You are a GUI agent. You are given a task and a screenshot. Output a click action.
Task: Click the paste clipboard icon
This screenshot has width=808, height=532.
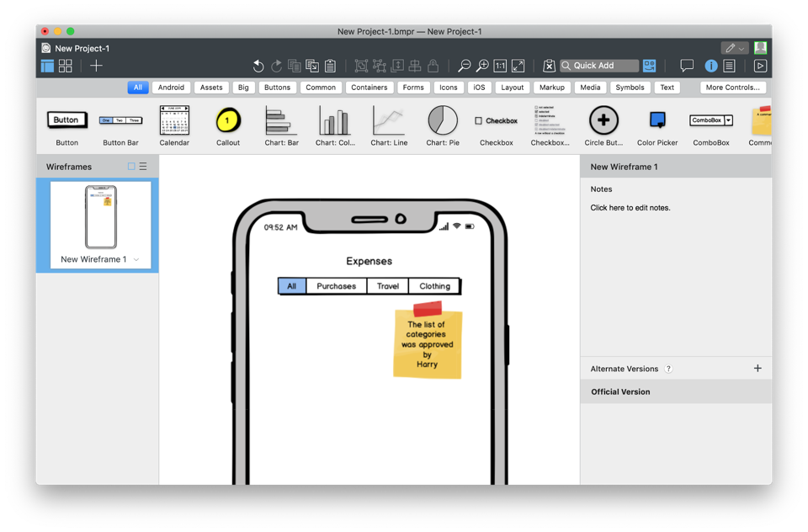click(330, 66)
